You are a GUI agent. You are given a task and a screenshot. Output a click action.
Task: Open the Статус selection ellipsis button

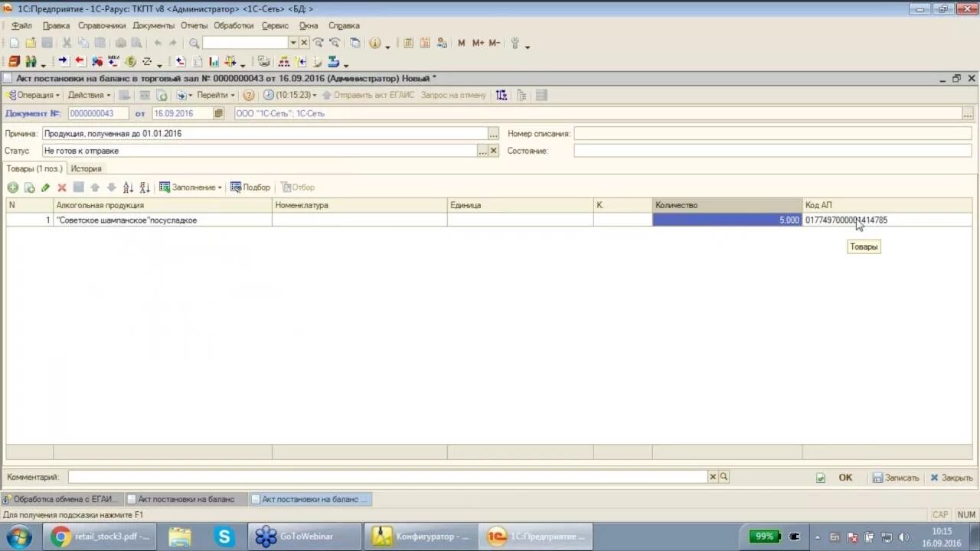pyautogui.click(x=482, y=151)
